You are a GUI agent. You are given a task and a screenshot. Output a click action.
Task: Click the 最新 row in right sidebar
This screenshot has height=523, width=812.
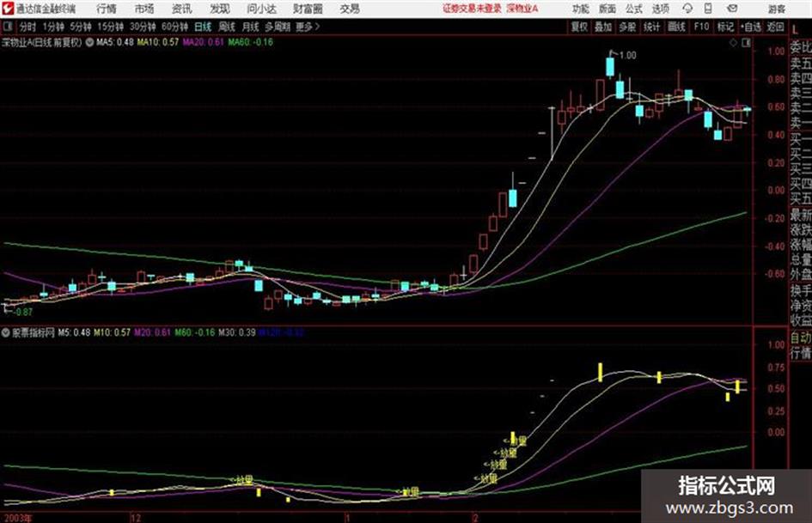coord(801,214)
